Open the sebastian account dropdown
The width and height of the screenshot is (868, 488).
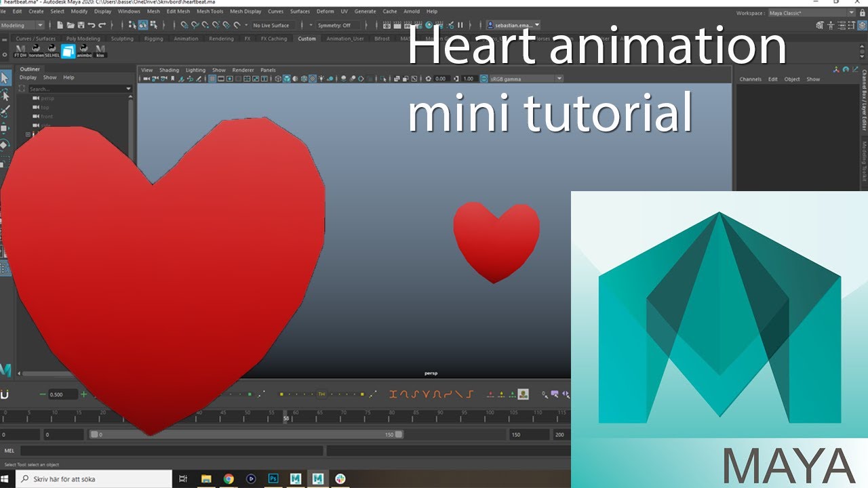point(513,25)
